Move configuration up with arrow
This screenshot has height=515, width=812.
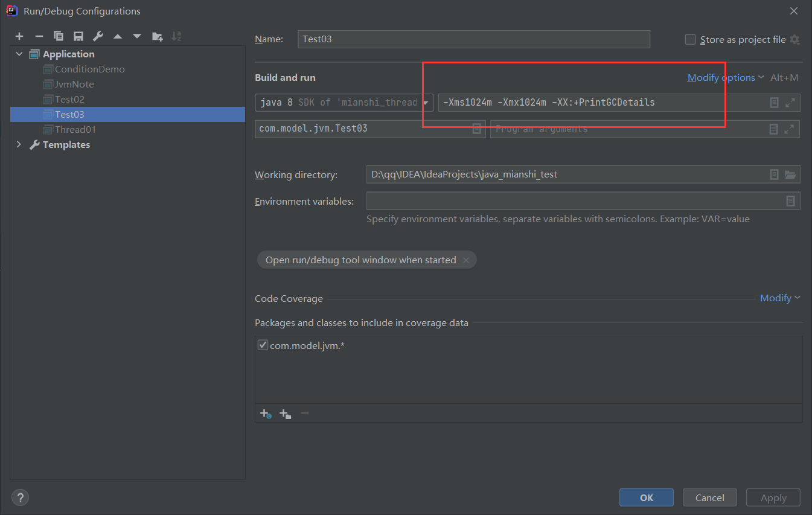pos(117,36)
